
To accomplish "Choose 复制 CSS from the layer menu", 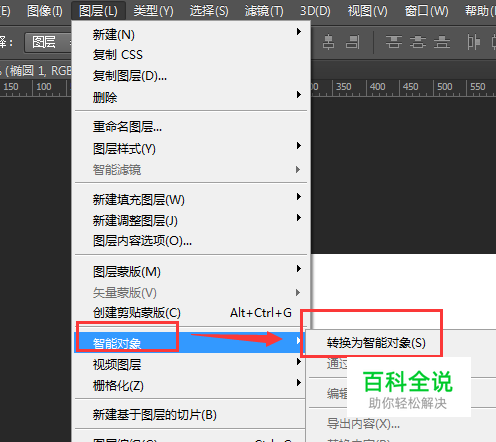I will 191,55.
